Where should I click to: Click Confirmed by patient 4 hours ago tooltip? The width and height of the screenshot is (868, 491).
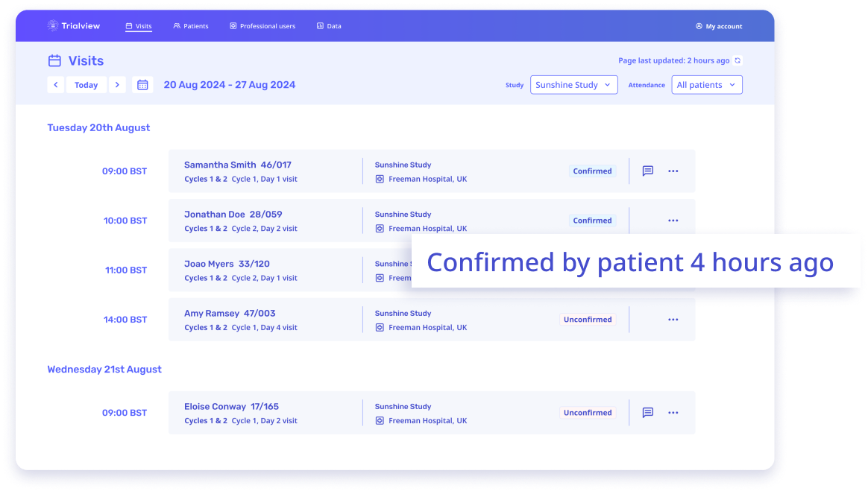[x=635, y=261]
